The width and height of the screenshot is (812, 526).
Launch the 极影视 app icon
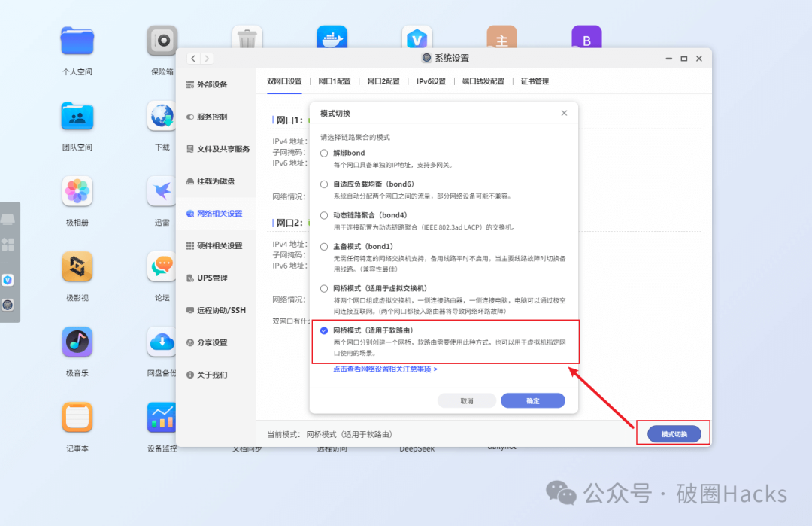point(77,266)
